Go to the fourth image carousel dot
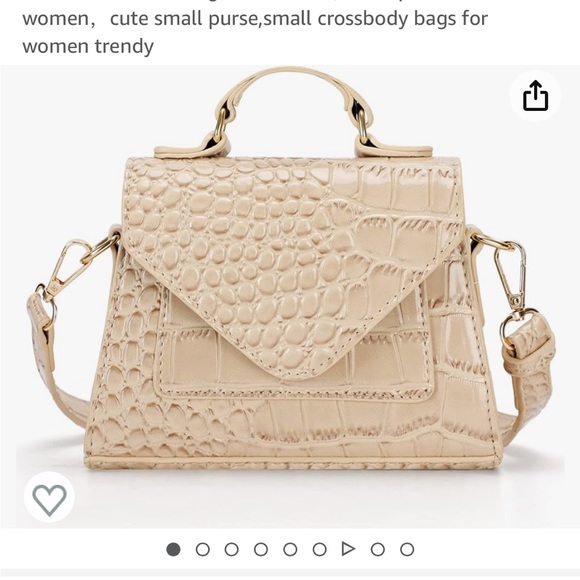The width and height of the screenshot is (580, 580). [261, 549]
